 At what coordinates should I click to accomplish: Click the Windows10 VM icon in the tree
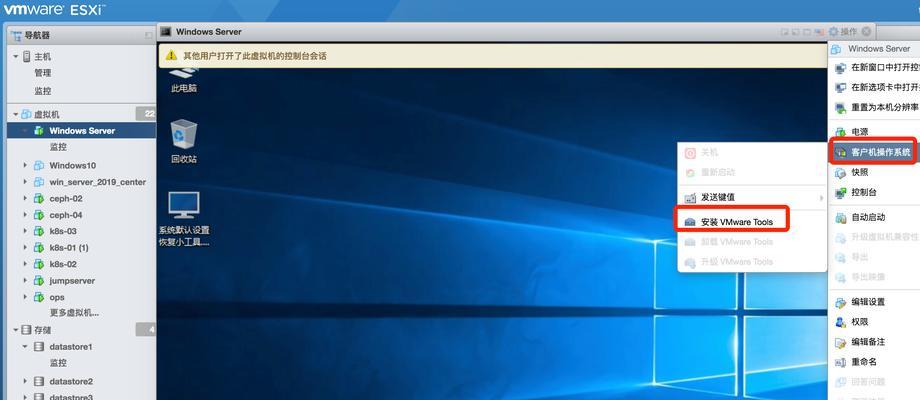39,165
